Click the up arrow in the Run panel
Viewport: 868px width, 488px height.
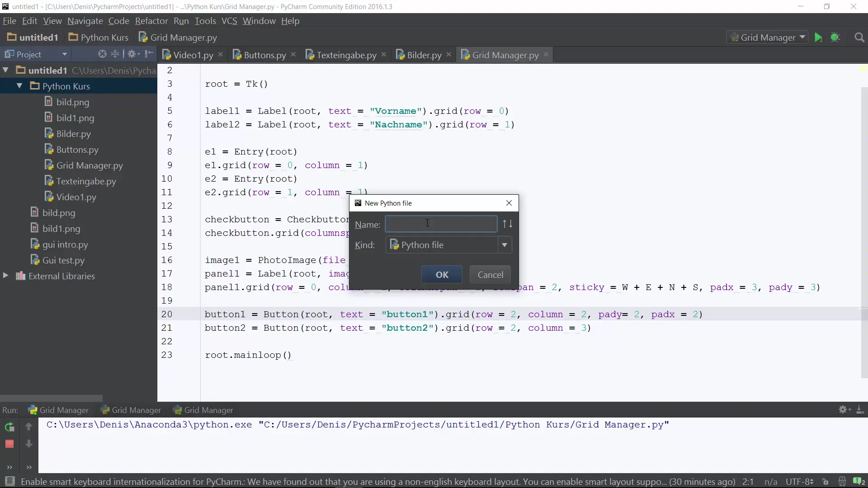pos(28,427)
